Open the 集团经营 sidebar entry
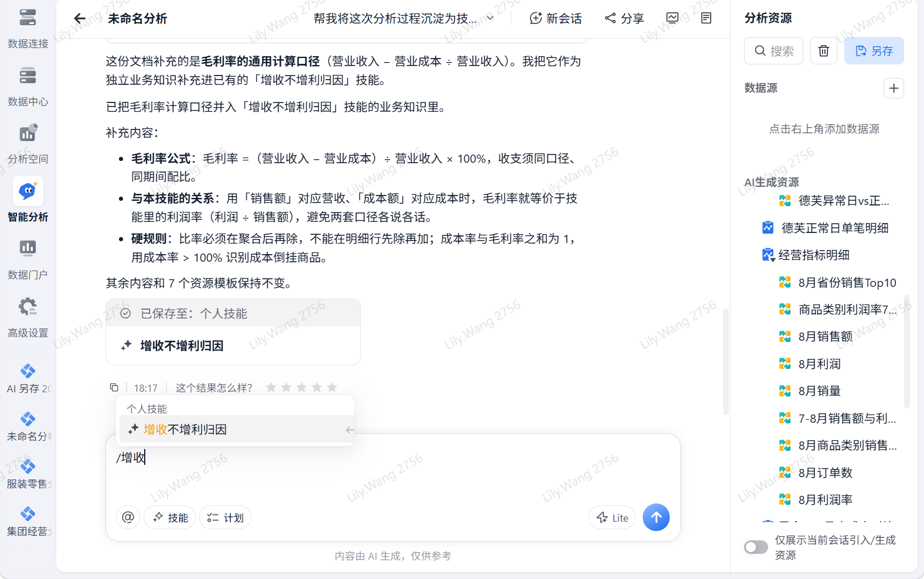Viewport: 924px width, 579px height. click(28, 522)
